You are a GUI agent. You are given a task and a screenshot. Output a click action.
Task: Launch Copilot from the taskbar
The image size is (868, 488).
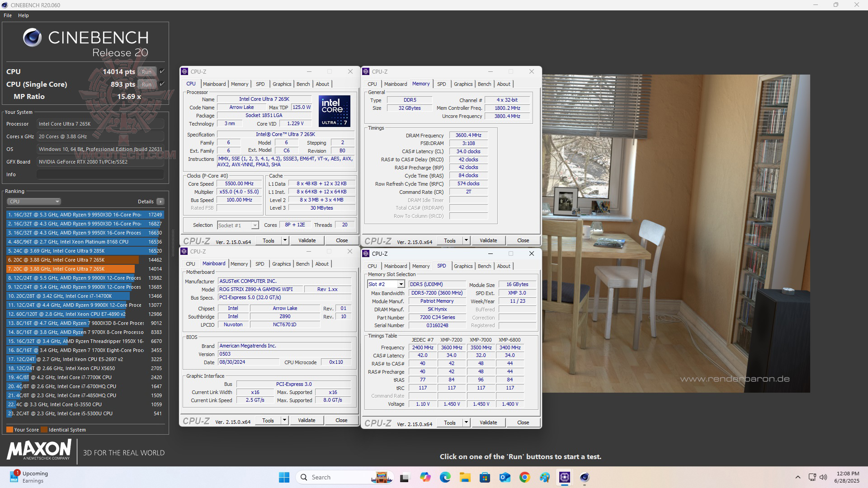425,477
